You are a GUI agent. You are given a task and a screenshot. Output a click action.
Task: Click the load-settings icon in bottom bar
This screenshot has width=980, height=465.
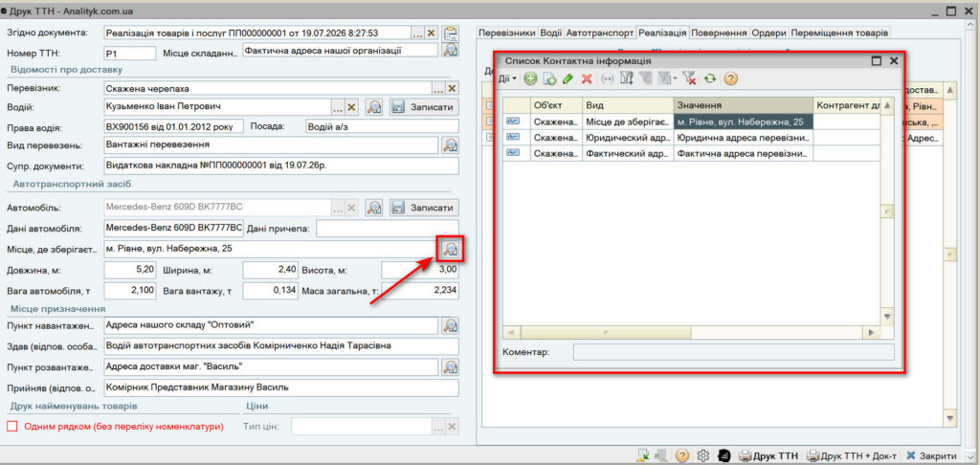643,455
